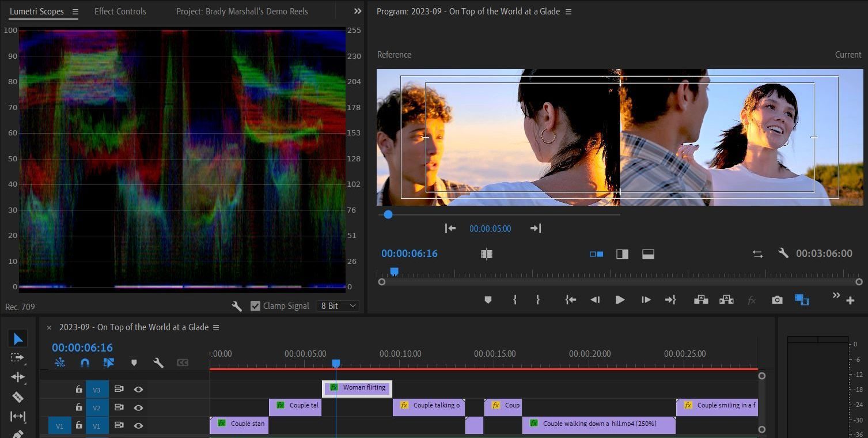Choose the Track Select Forward tool

(18, 358)
